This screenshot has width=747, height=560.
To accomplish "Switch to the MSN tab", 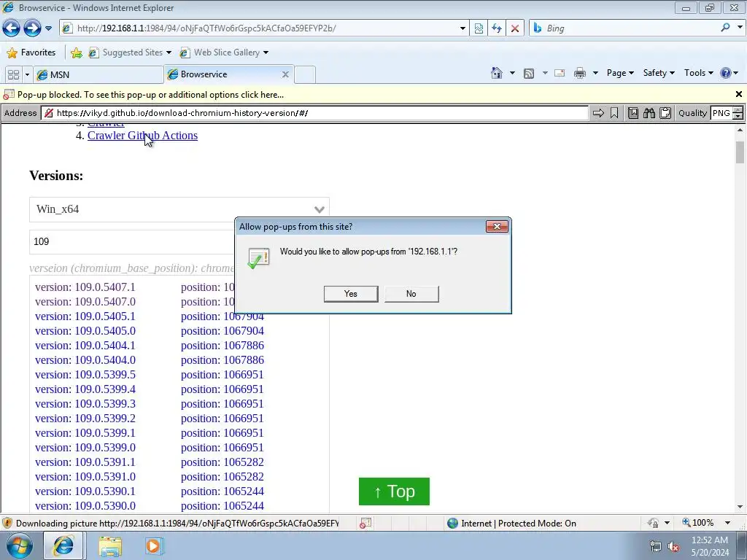I will (99, 74).
